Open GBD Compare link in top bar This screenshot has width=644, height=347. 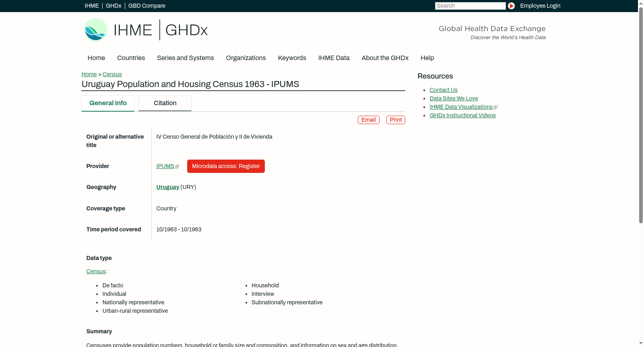pos(147,6)
